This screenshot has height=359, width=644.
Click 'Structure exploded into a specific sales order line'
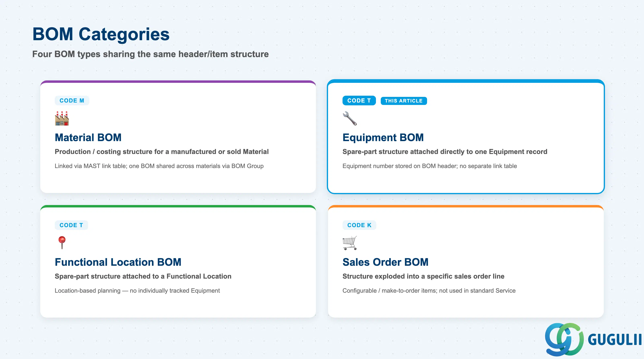(x=423, y=276)
